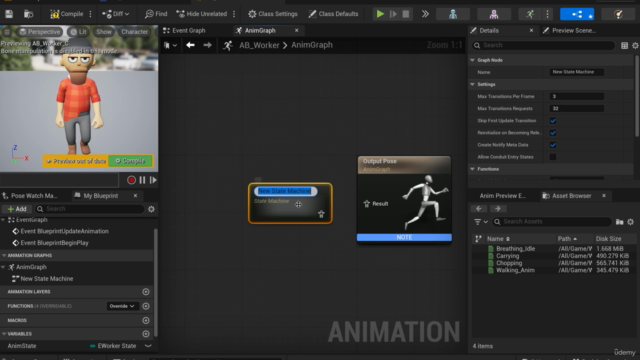Open the Animation Blueprint mode icon

point(577,14)
